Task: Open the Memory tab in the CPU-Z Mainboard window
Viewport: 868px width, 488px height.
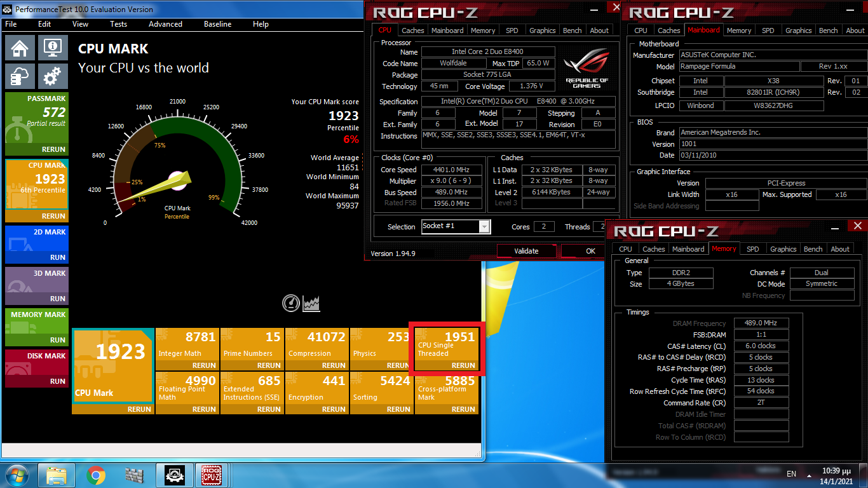Action: tap(739, 30)
